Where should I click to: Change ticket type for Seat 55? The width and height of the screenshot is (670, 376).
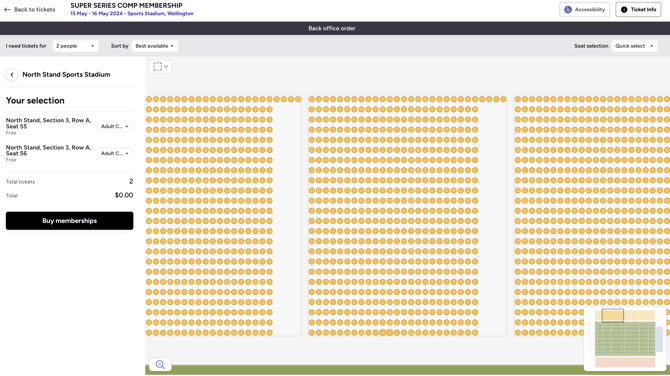tap(115, 126)
